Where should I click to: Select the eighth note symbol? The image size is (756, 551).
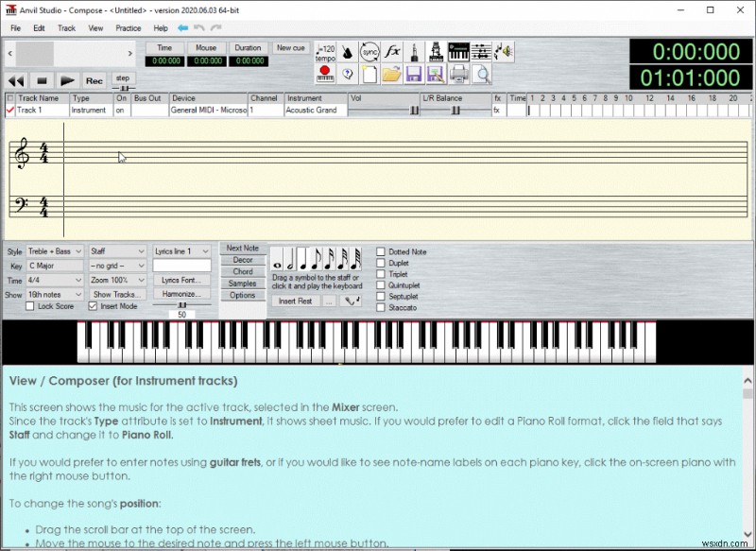tap(317, 259)
